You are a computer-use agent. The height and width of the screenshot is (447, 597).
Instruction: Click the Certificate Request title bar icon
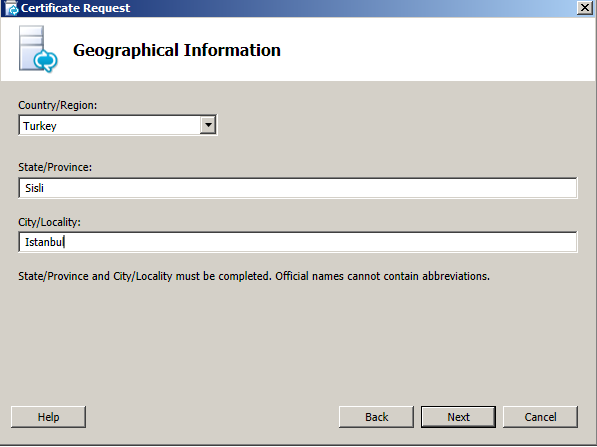coord(11,8)
